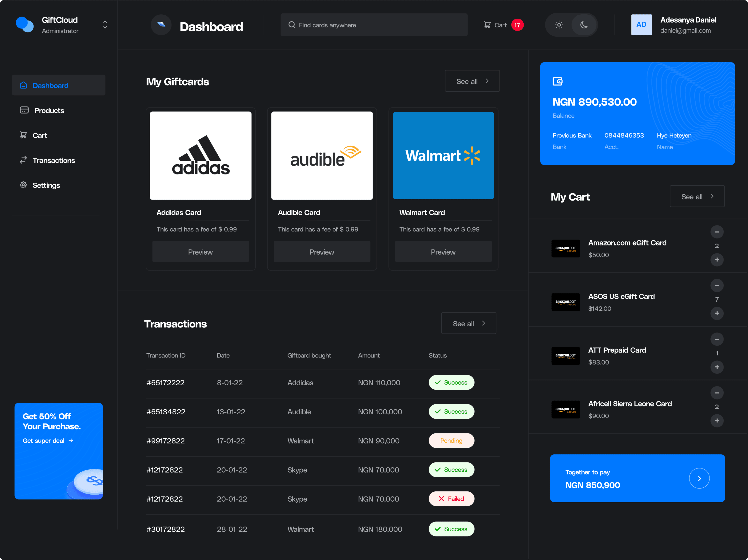Viewport: 748px width, 560px height.
Task: Click the search magnifier icon
Action: (x=291, y=25)
